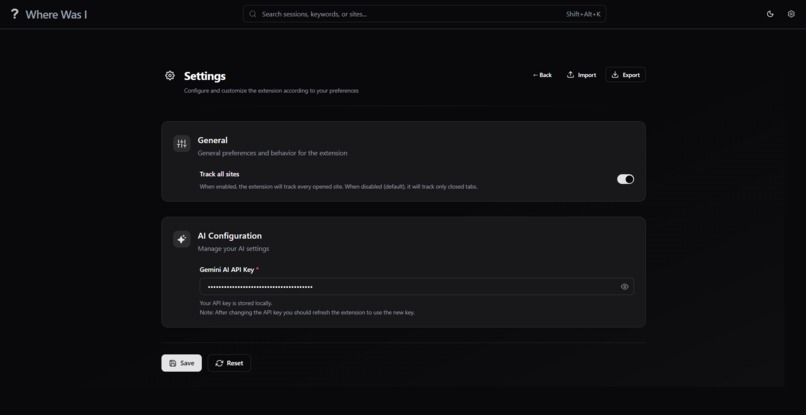Open settings via top-right gear icon
Screen dimensions: 806x415
pos(791,14)
